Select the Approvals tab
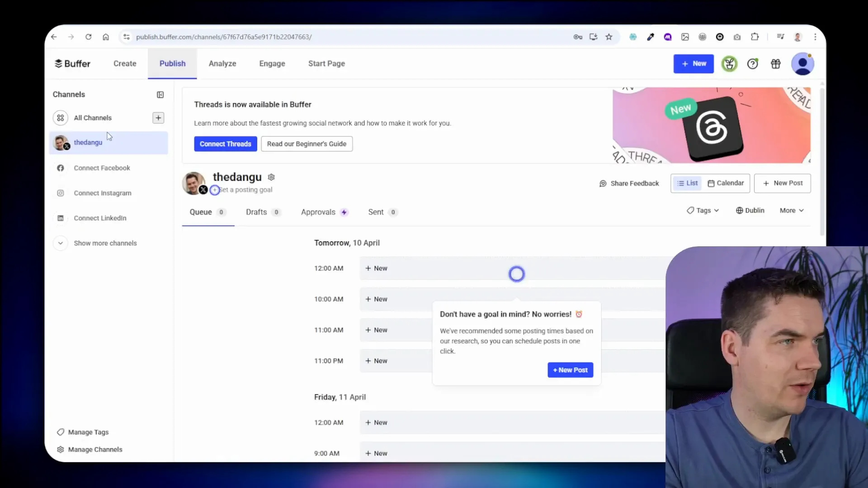The image size is (868, 488). pyautogui.click(x=325, y=212)
